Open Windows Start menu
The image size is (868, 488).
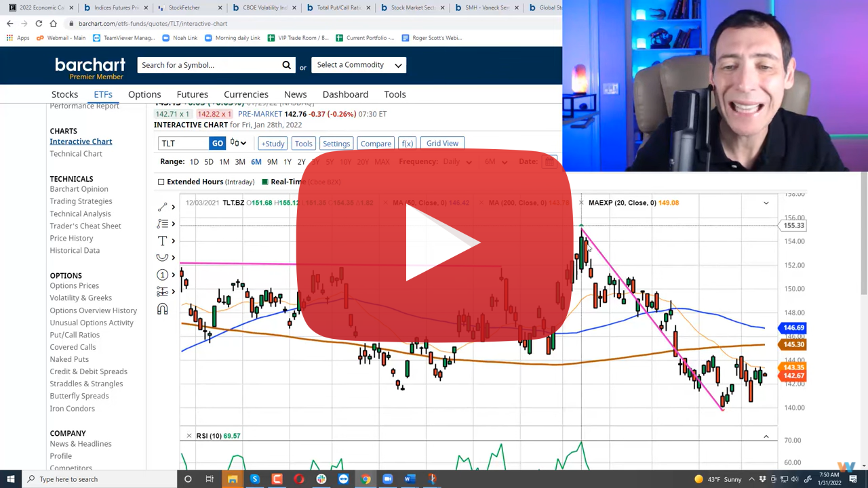pos(11,479)
